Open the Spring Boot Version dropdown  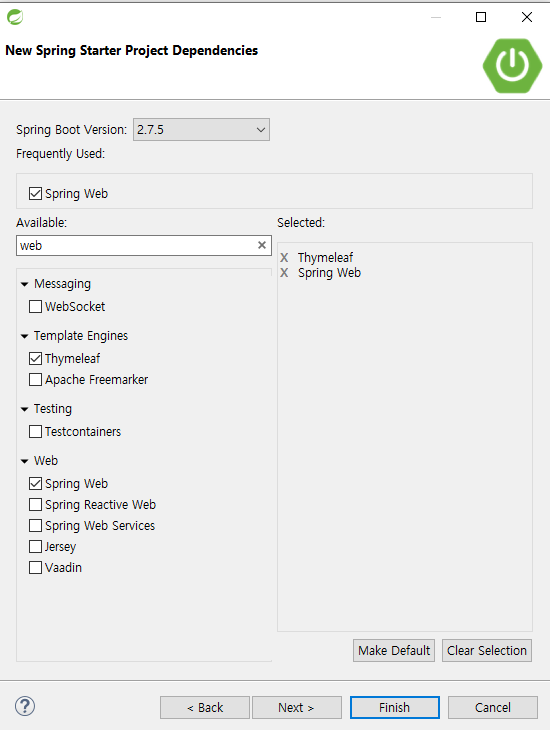click(201, 129)
